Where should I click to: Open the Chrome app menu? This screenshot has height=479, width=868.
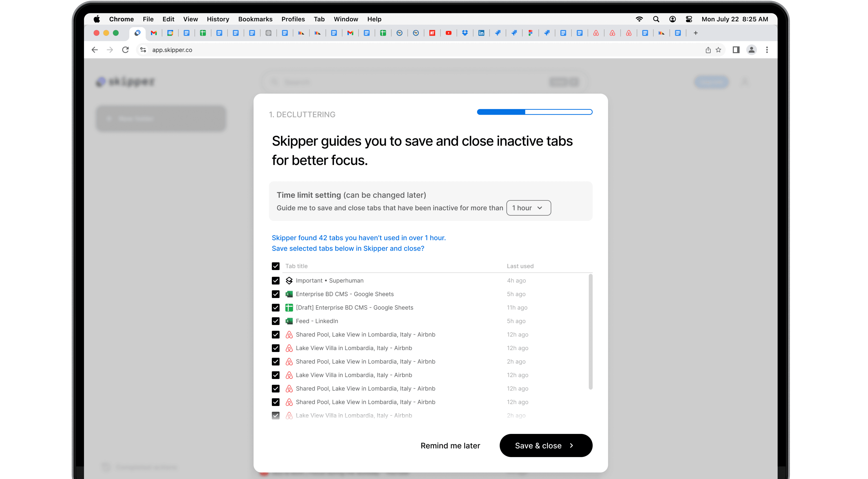coord(121,19)
